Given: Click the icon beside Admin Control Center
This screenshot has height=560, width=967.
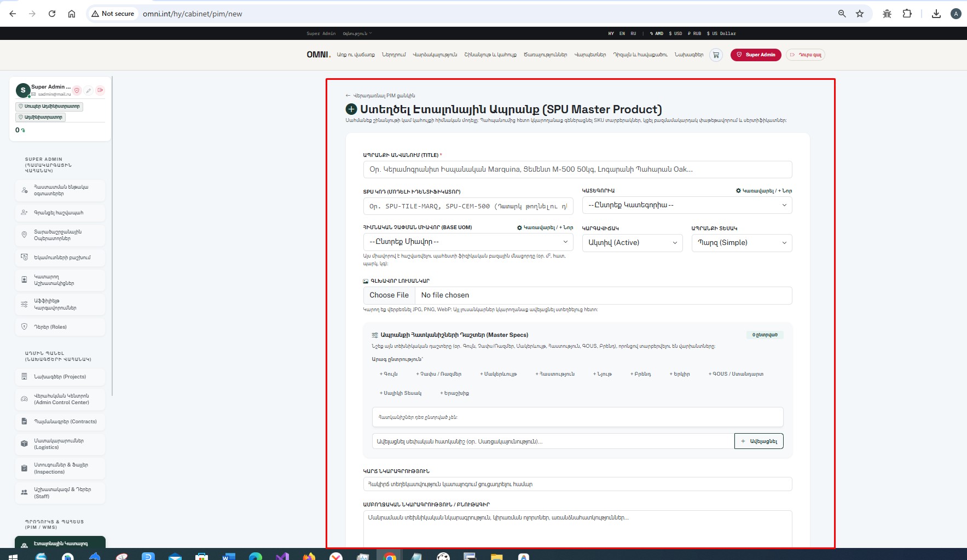Looking at the screenshot, I should [x=24, y=399].
